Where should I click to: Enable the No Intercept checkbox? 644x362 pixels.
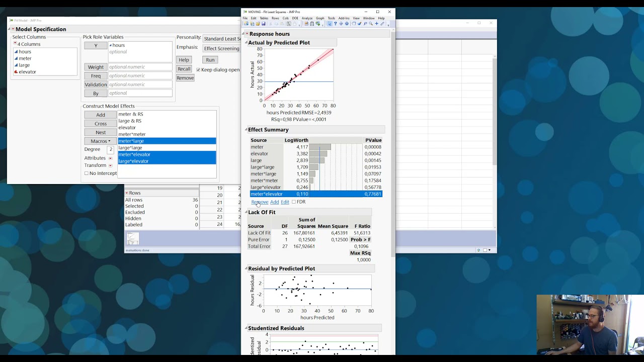coord(87,173)
